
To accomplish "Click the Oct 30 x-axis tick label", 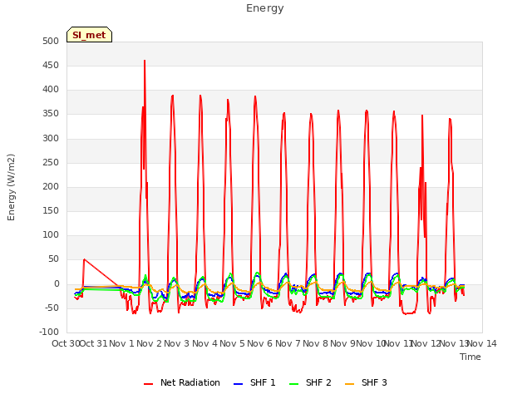I will pyautogui.click(x=66, y=343).
